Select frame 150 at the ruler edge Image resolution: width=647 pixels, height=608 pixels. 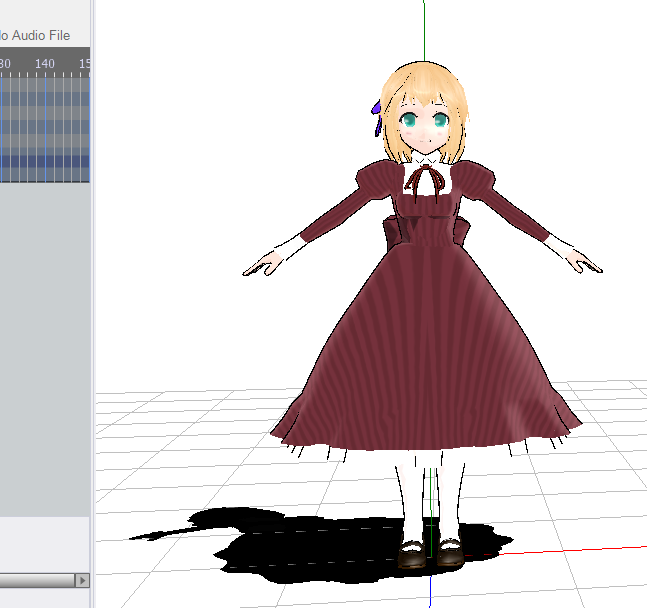pyautogui.click(x=85, y=64)
